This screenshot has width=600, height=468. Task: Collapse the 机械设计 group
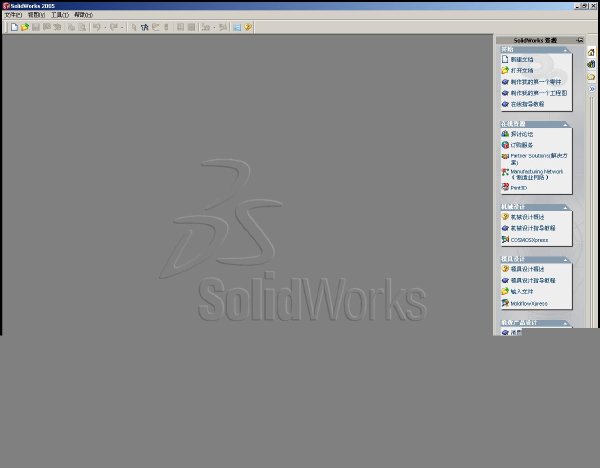[565, 207]
